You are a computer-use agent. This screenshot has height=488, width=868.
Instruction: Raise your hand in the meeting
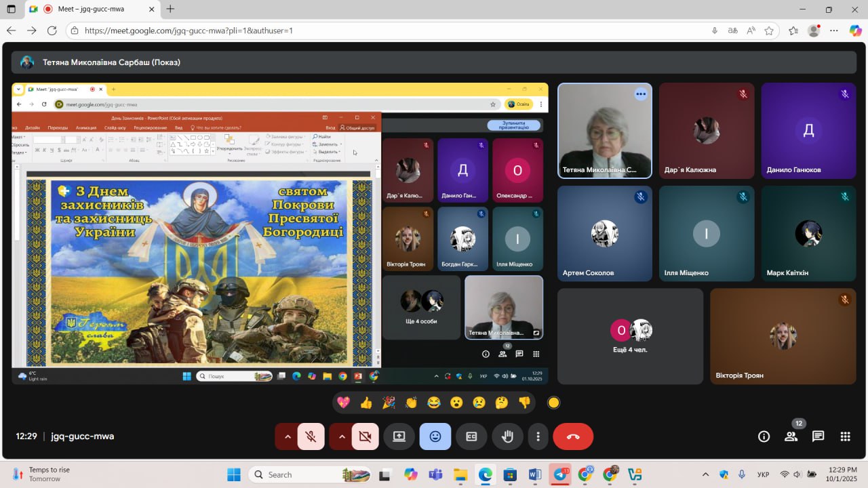coord(507,436)
